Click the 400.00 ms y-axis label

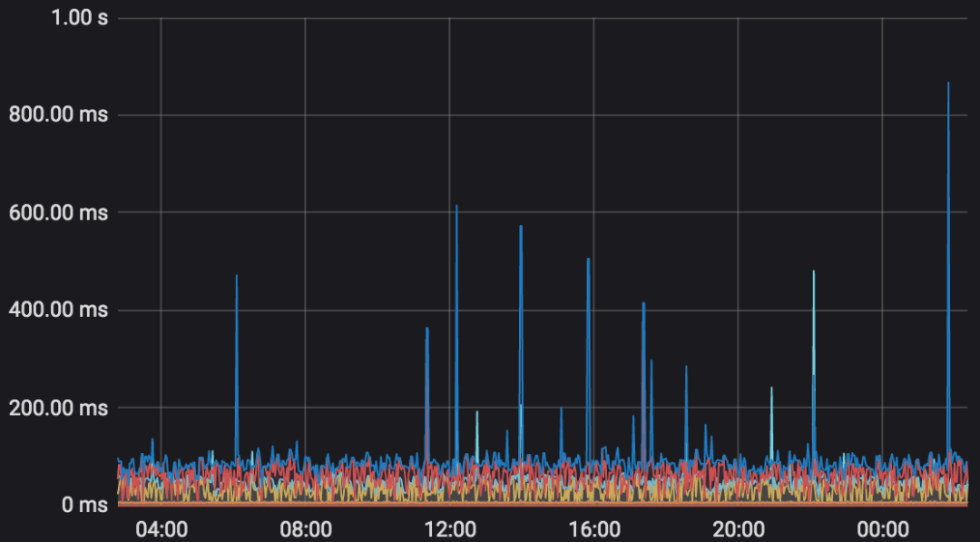pos(58,310)
